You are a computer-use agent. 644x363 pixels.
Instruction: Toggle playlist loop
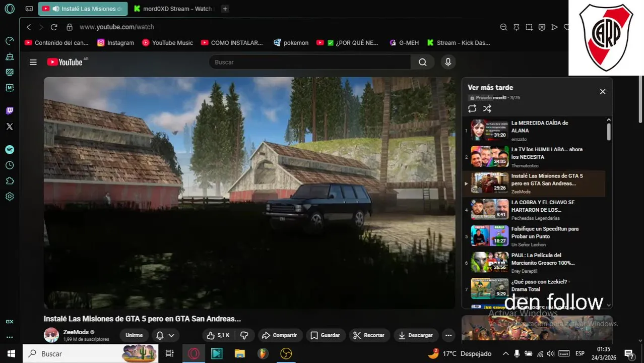coord(472,108)
